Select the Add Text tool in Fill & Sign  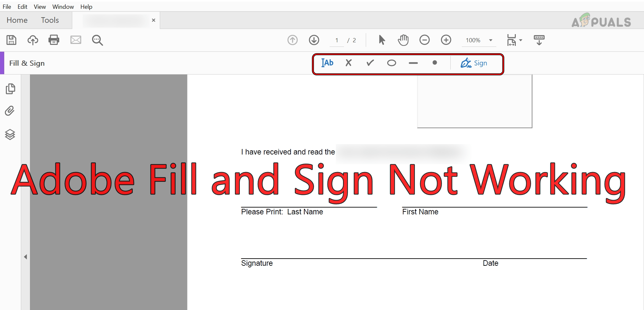(327, 63)
